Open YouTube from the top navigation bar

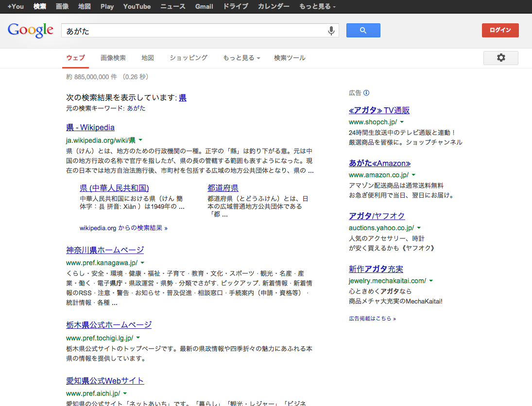click(x=137, y=6)
